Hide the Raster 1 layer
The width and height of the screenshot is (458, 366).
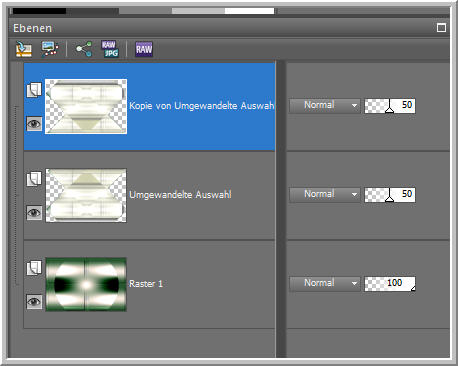pos(34,302)
